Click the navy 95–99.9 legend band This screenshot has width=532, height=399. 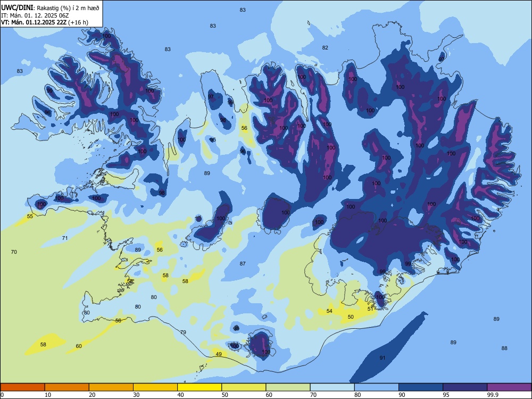465,387
